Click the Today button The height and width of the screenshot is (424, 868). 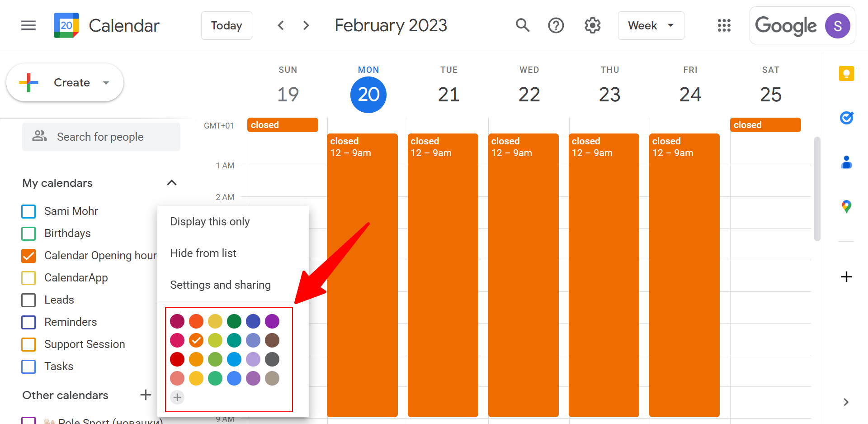click(226, 25)
